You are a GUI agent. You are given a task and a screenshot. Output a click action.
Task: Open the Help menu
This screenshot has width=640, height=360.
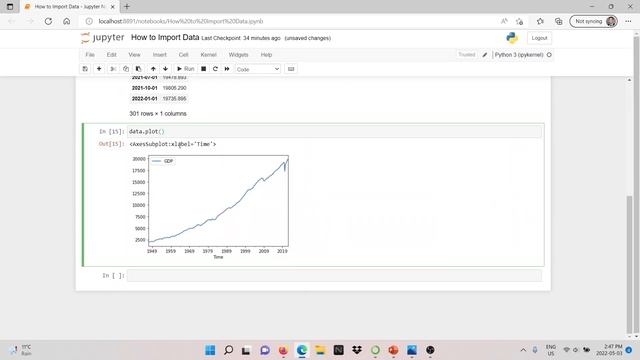(266, 55)
